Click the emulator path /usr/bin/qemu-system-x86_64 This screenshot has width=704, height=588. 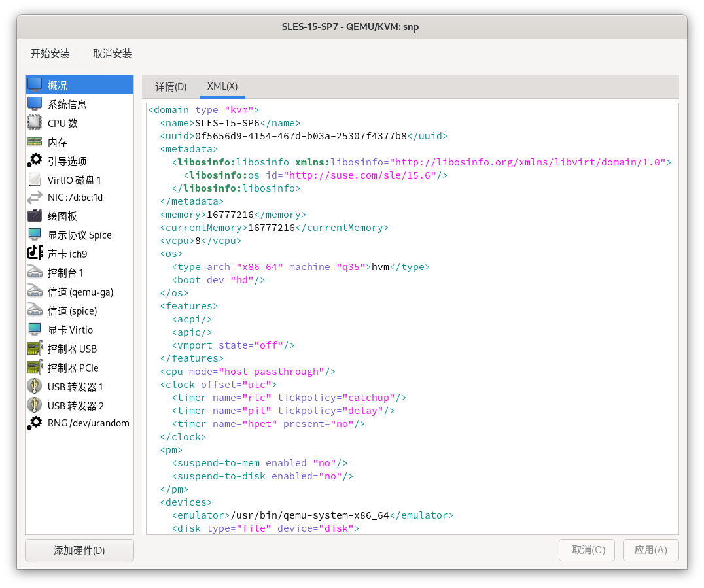(309, 515)
